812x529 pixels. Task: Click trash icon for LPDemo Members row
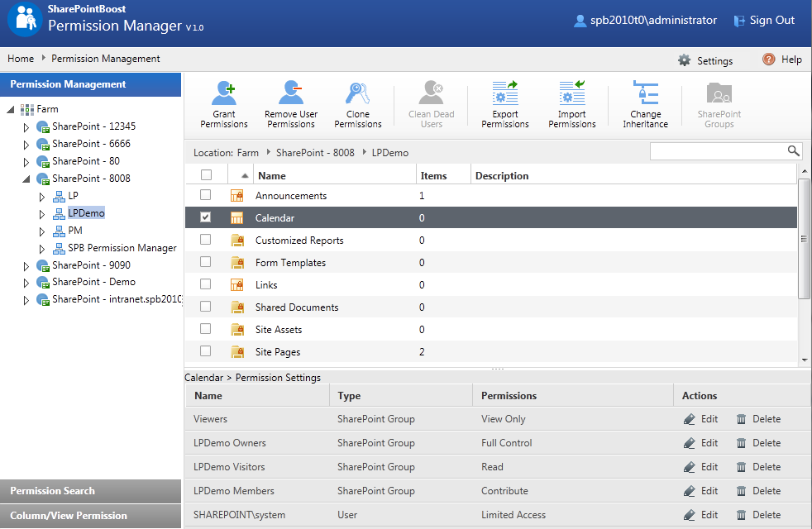741,491
